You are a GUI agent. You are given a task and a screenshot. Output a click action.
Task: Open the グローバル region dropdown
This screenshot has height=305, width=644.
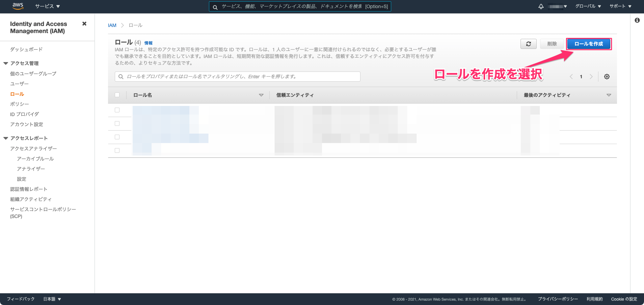[x=588, y=6]
